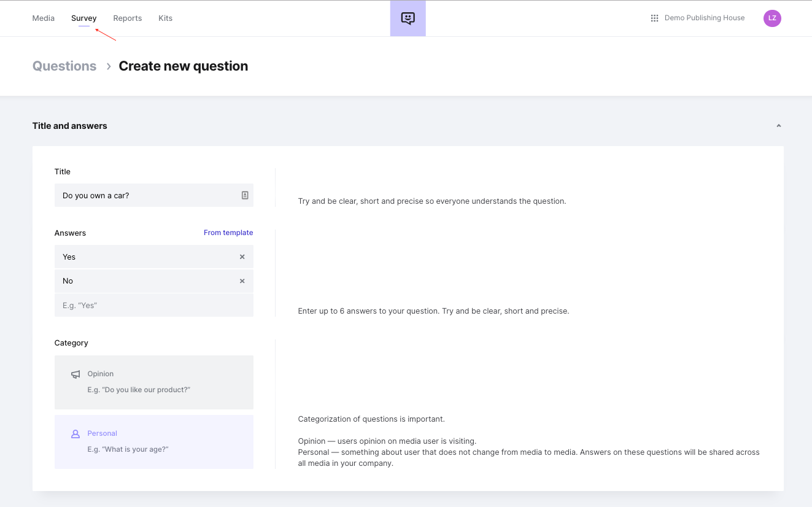
Task: Click the No answer field
Action: [154, 281]
